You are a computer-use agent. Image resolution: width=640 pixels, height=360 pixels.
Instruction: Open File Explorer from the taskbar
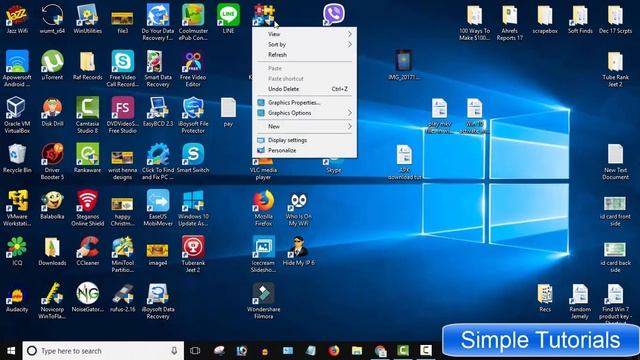click(357, 351)
